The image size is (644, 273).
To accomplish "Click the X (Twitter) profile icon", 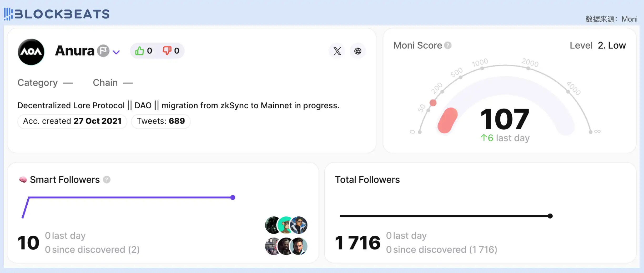I will point(337,51).
